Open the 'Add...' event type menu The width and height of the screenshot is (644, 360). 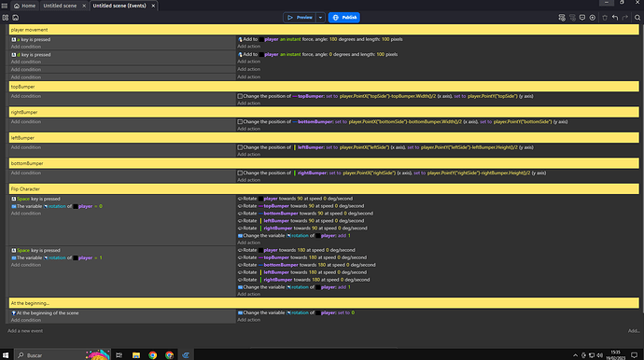634,331
